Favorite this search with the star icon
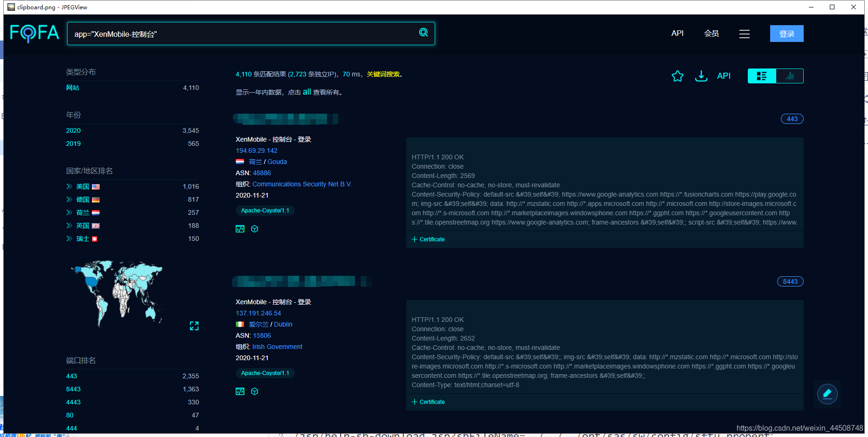 [677, 76]
